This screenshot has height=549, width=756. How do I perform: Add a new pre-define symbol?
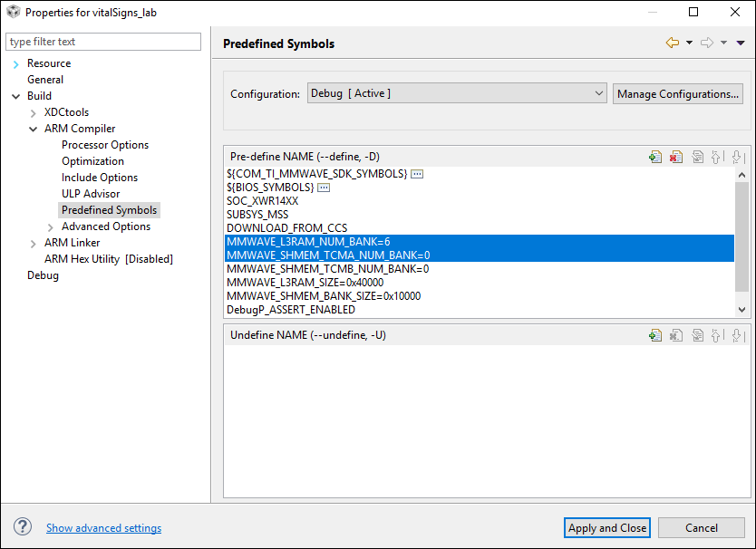(x=655, y=157)
